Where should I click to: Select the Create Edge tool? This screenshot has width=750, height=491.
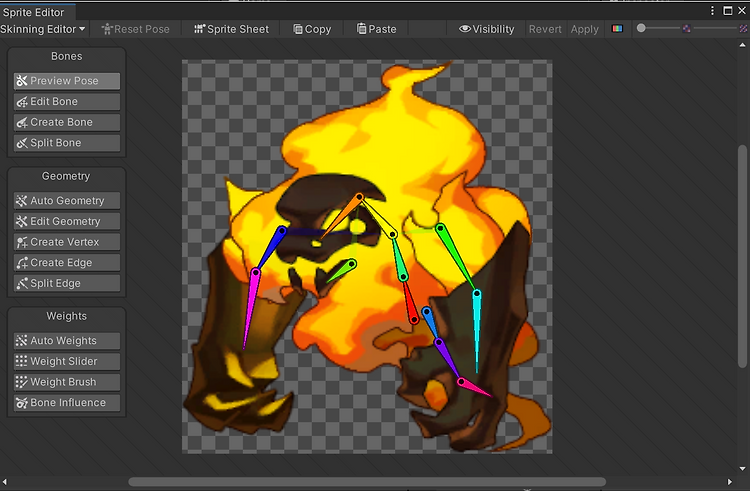(x=66, y=262)
